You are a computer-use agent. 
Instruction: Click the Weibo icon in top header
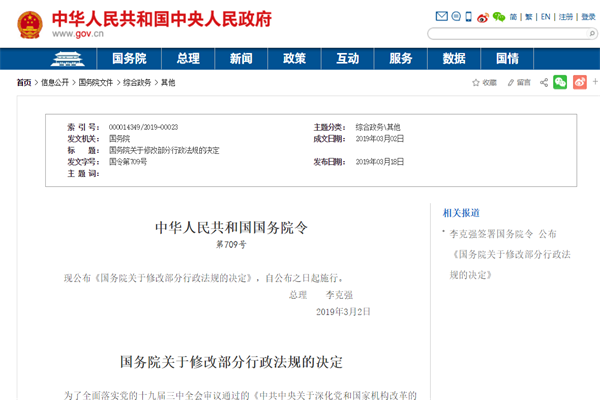(x=482, y=17)
